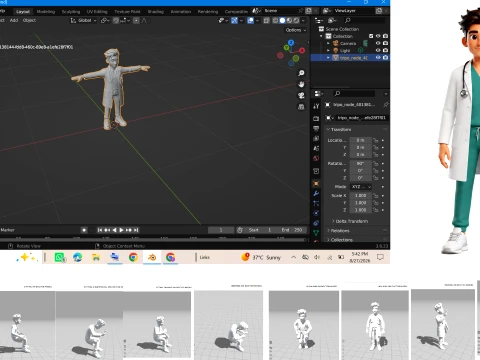This screenshot has width=480, height=360.
Task: Toggle the Scale X lock icon
Action: tap(376, 196)
